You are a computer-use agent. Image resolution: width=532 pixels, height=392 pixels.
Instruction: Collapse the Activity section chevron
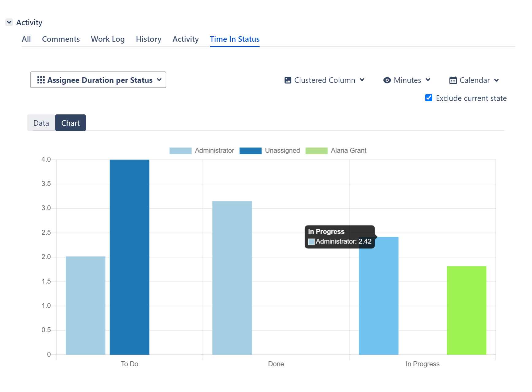(x=9, y=22)
